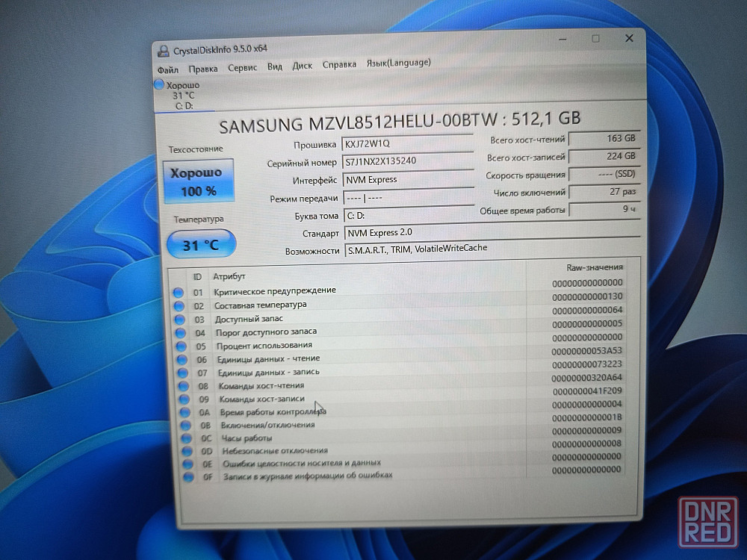This screenshot has width=747, height=560.
Task: Select the Команды хост-чтения attribute text
Action: 261,385
